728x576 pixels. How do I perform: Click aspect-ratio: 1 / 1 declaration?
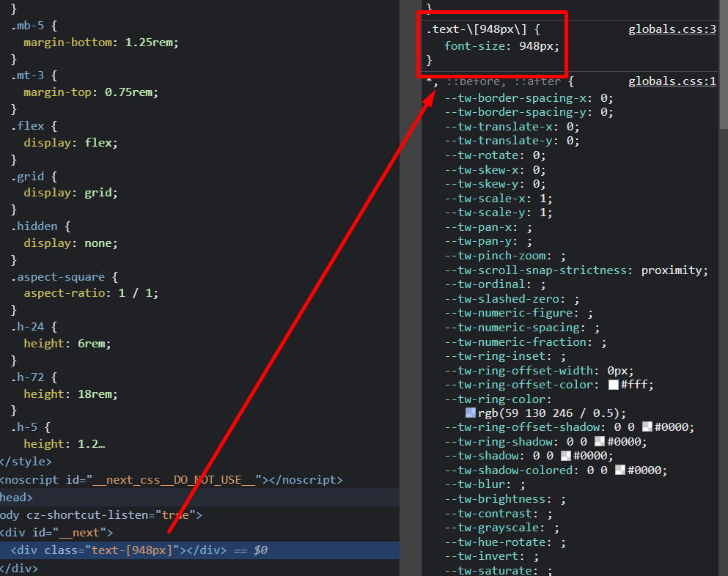tap(91, 293)
